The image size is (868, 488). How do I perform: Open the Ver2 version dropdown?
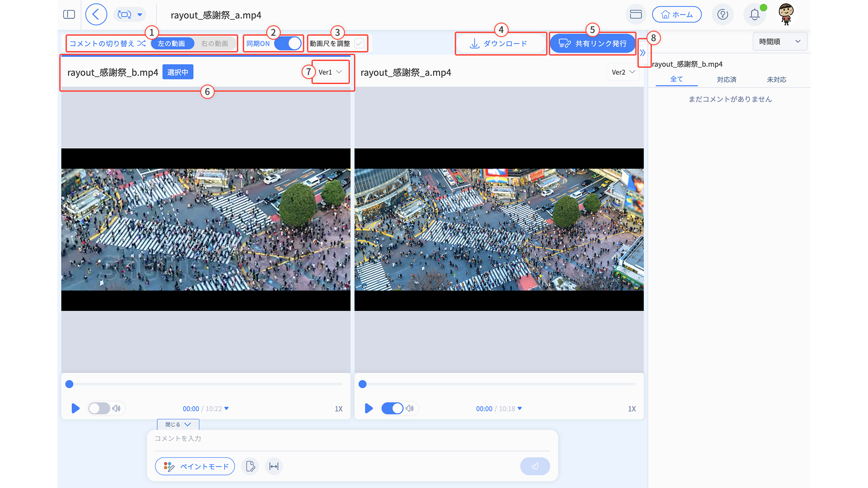tap(623, 72)
